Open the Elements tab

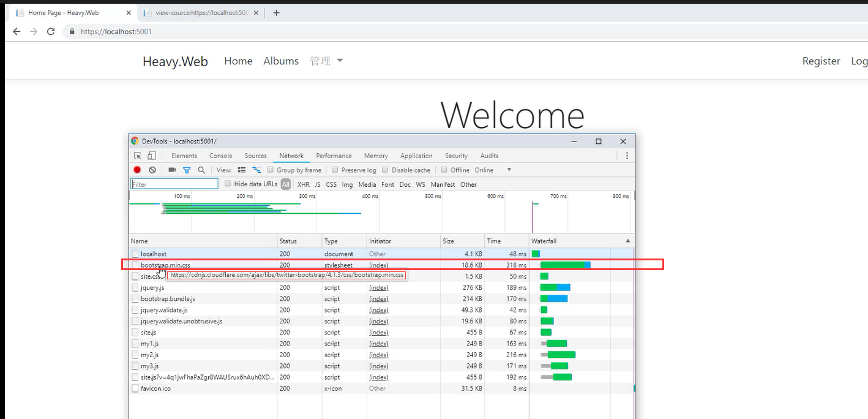coord(184,156)
